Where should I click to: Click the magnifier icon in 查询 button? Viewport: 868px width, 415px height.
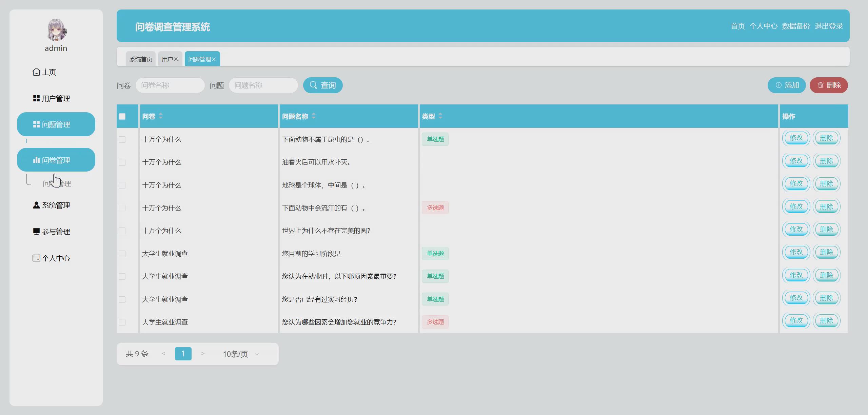[x=314, y=85]
